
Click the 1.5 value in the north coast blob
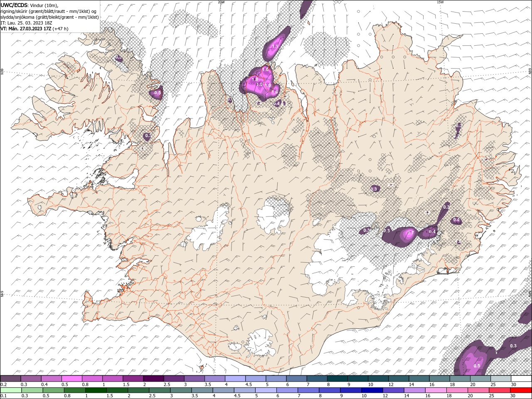tap(260, 84)
